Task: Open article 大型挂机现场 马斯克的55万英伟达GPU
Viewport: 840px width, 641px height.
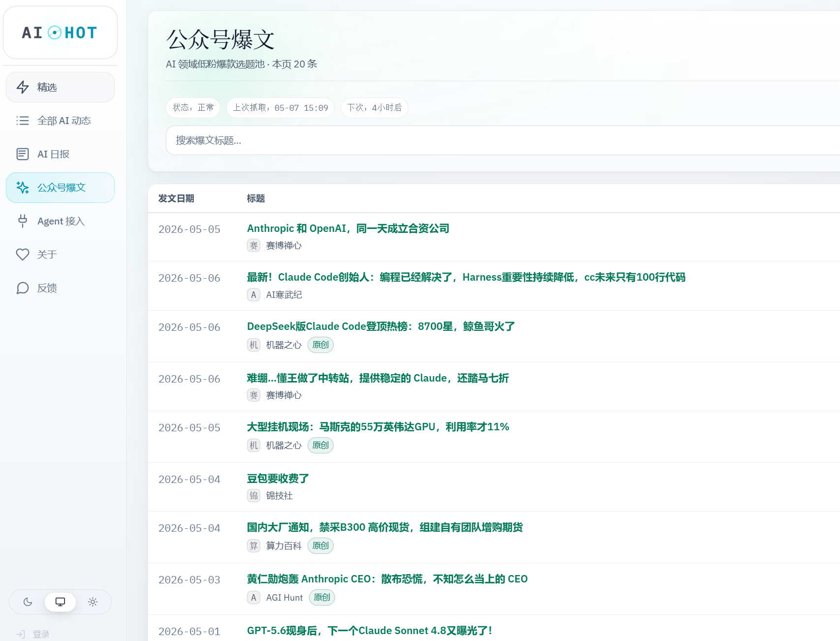Action: click(378, 427)
